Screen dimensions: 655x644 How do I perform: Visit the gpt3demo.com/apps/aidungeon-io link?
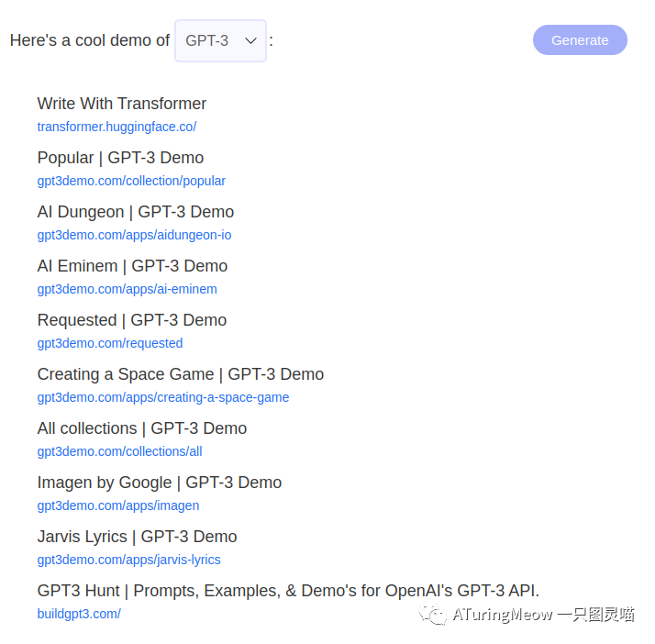click(134, 235)
